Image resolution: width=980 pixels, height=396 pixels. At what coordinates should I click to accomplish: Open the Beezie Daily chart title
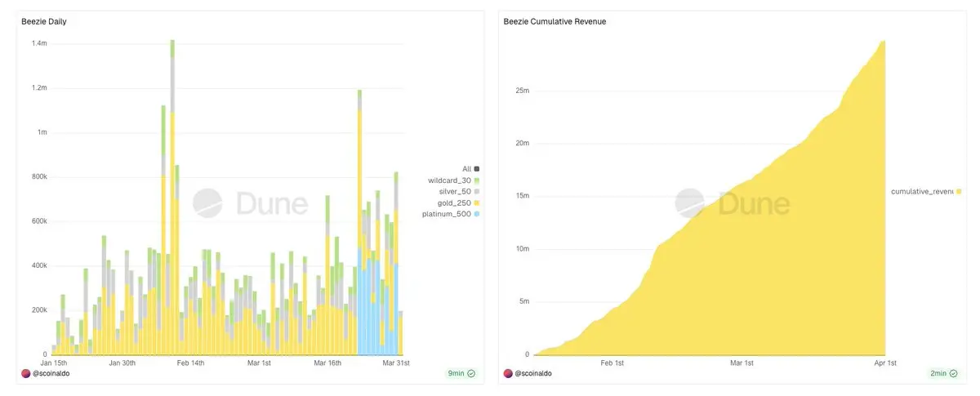44,21
